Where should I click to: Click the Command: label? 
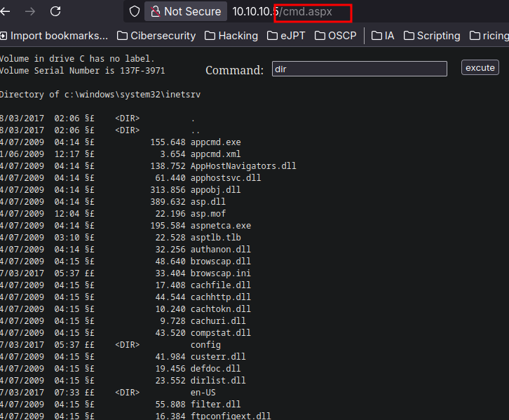click(x=234, y=70)
